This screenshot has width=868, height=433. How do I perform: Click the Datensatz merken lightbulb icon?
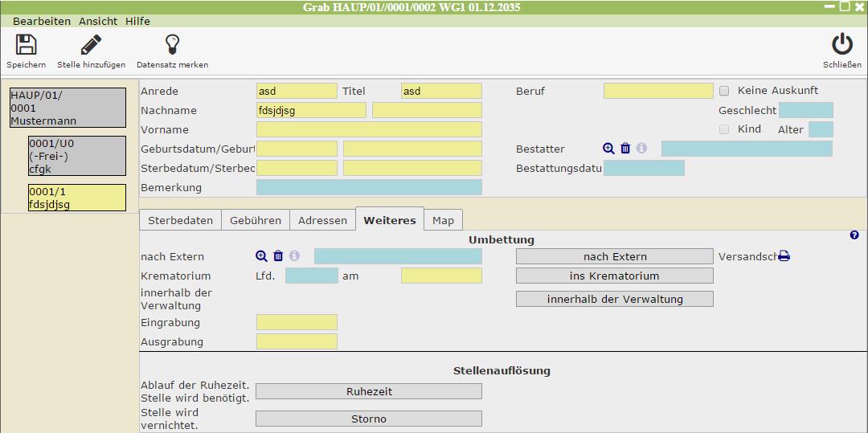pyautogui.click(x=172, y=45)
